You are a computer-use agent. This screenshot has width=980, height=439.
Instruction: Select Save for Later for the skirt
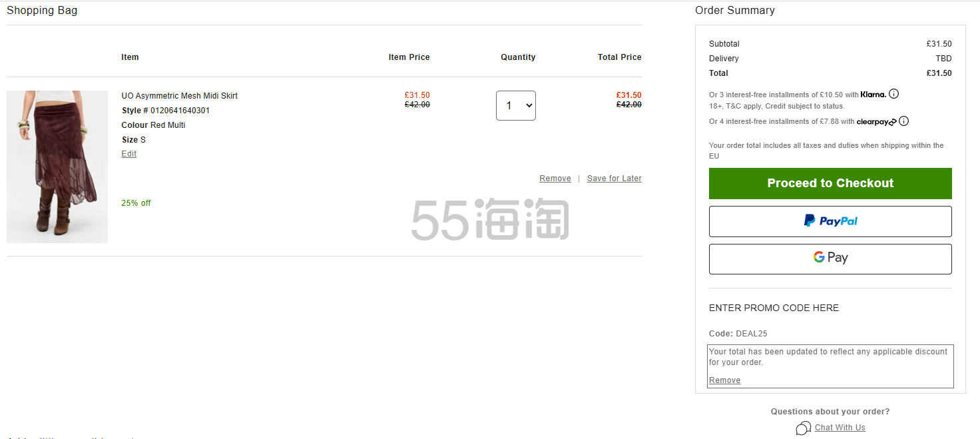coord(614,179)
